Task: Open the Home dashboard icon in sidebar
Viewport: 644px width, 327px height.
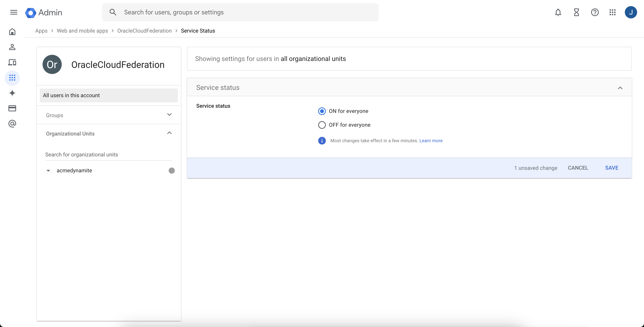Action: point(12,32)
